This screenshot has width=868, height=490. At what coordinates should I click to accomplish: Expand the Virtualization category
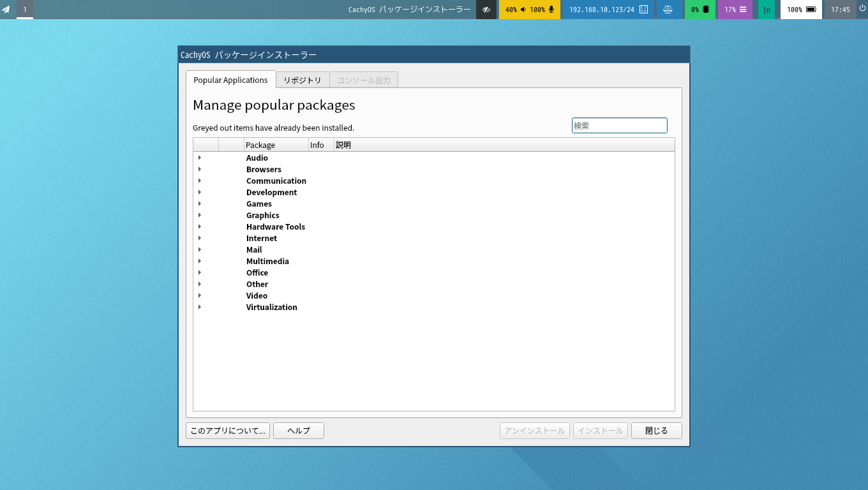pos(199,307)
